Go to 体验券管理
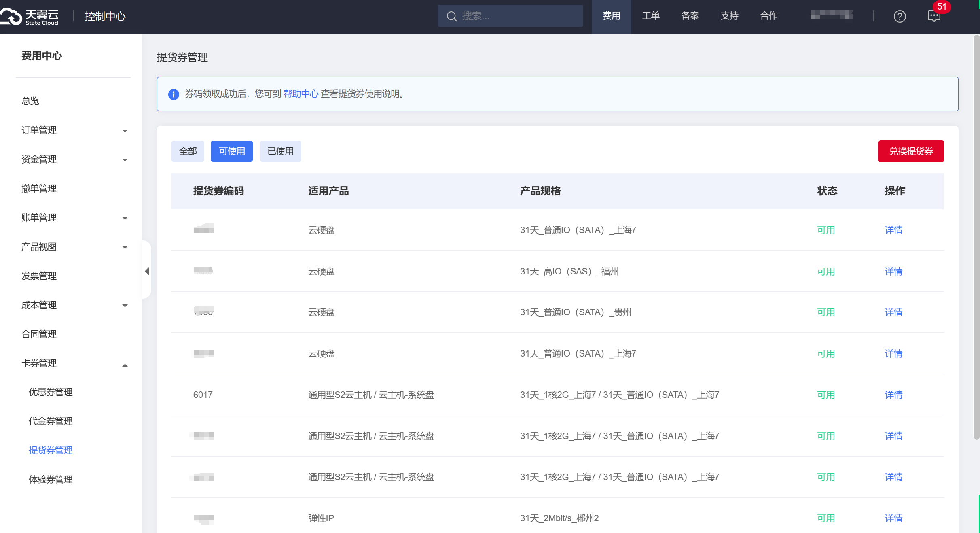980x533 pixels. tap(51, 480)
